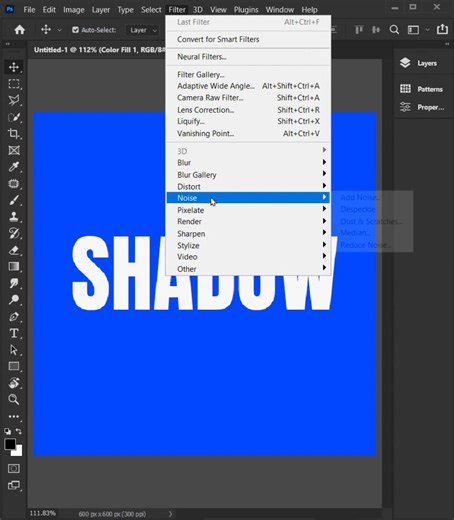Screen dimensions: 454x520
Task: Open the Layer menu
Action: point(101,10)
